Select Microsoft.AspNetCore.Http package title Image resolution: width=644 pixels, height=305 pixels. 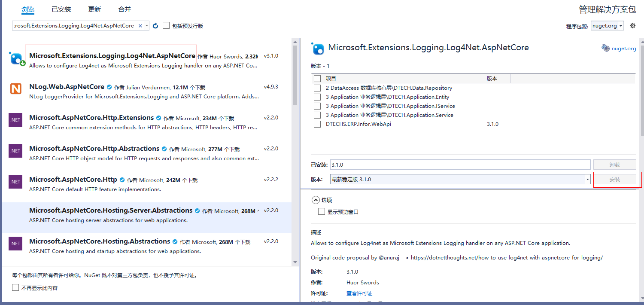coord(73,180)
